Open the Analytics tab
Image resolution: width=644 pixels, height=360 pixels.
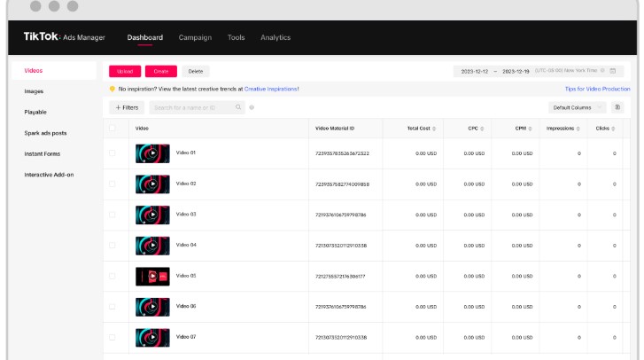click(275, 38)
